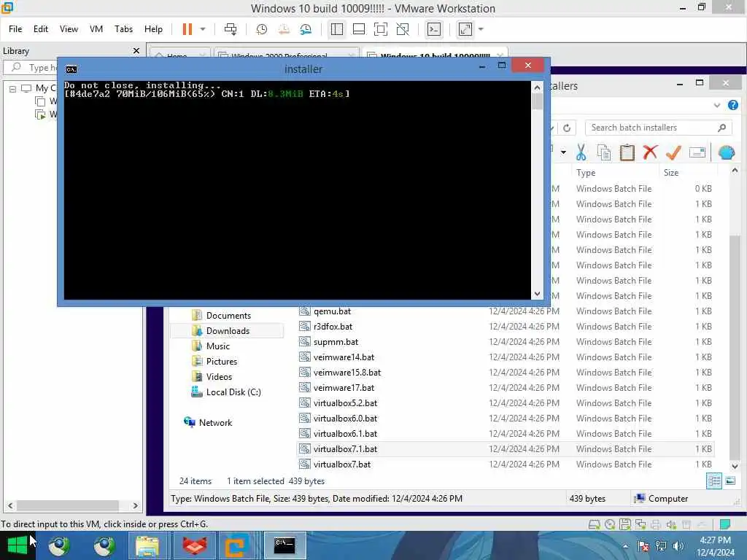The width and height of the screenshot is (747, 560).
Task: Close the Library panel
Action: click(136, 50)
